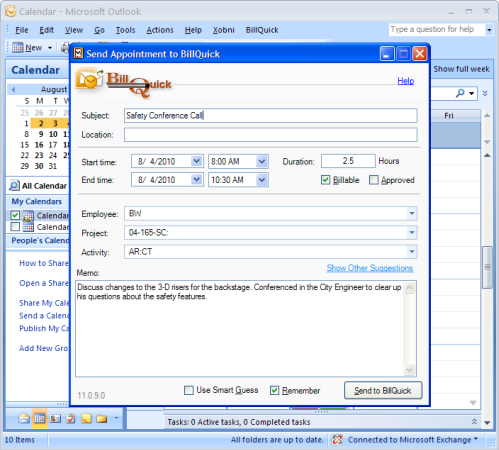This screenshot has height=450, width=499.
Task: Open the Tools menu
Action: pyautogui.click(x=125, y=30)
